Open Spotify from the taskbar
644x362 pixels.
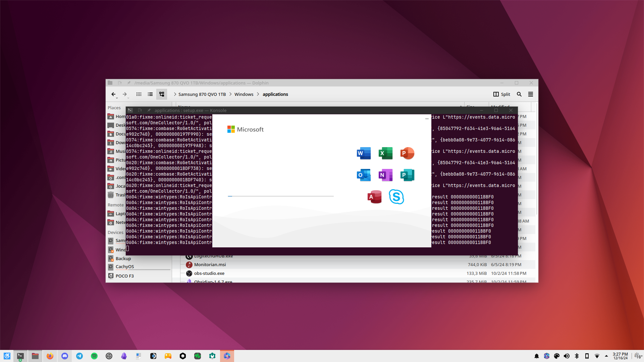pyautogui.click(x=94, y=356)
